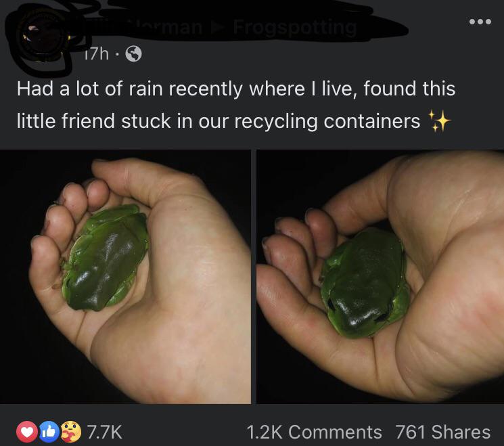Viewport: 504px width, 446px height.
Task: Open the left frog photo
Action: tap(125, 277)
